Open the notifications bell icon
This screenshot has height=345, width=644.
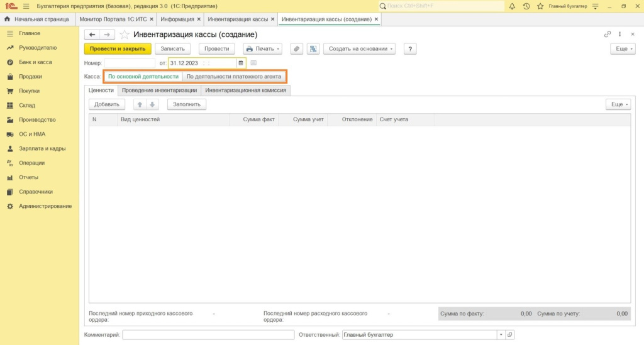[x=512, y=6]
